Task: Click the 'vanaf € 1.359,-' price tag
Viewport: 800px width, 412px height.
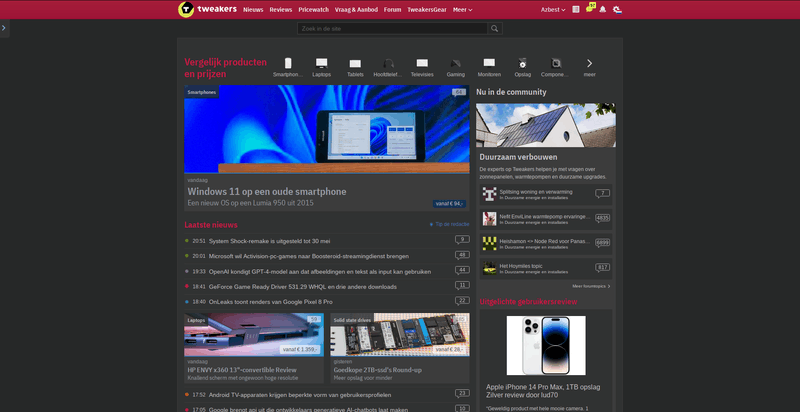Action: point(300,349)
